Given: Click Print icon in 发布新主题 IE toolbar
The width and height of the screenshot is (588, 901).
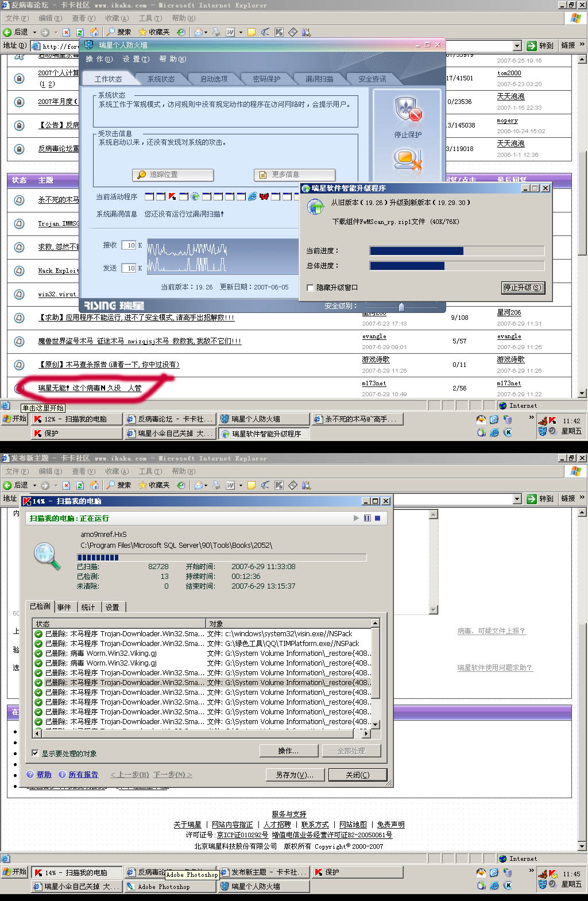Looking at the screenshot, I should [x=216, y=485].
